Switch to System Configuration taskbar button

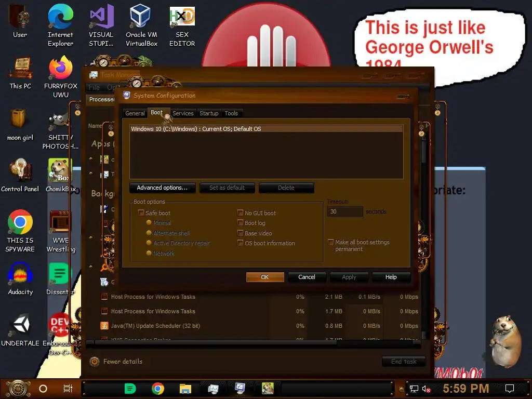pos(240,389)
